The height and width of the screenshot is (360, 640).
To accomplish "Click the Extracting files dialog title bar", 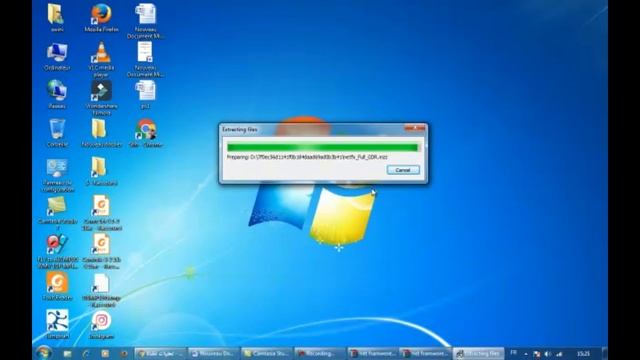I will click(312, 129).
